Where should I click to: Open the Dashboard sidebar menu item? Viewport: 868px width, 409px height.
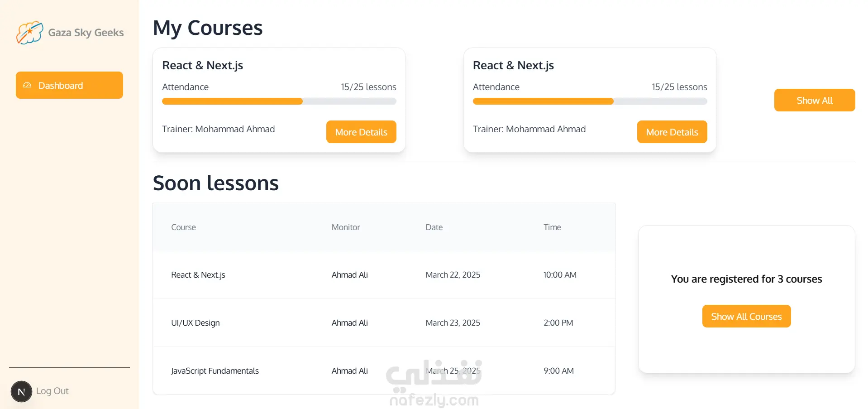pyautogui.click(x=69, y=85)
